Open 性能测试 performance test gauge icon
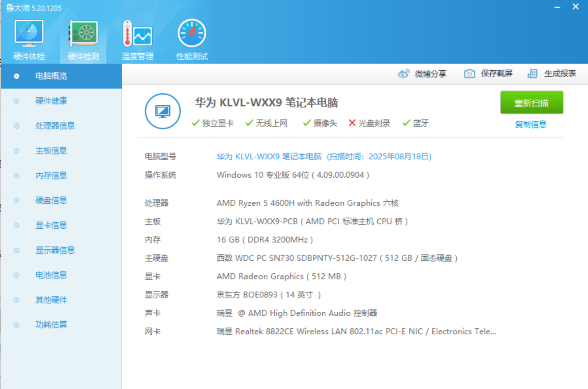This screenshot has width=588, height=389. 191,33
